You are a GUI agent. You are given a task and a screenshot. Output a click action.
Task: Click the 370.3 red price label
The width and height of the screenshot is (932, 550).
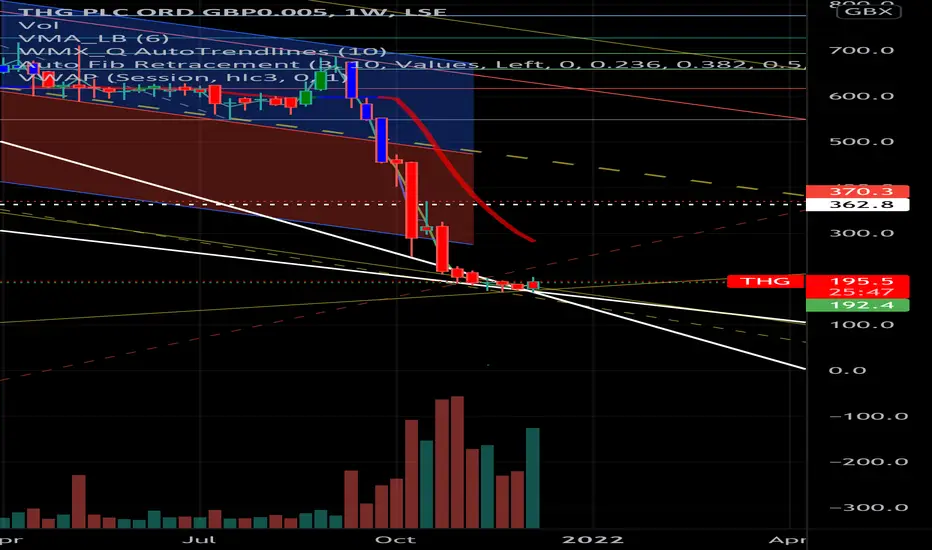857,191
